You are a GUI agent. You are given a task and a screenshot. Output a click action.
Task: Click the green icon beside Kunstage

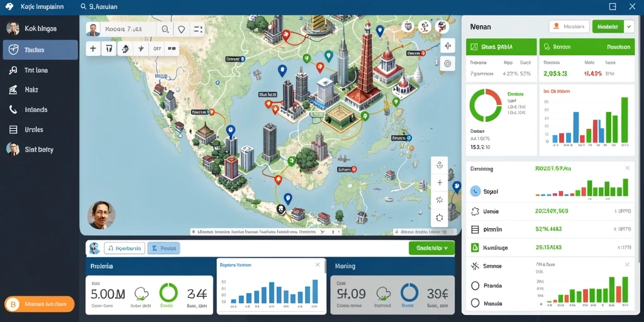coord(475,247)
